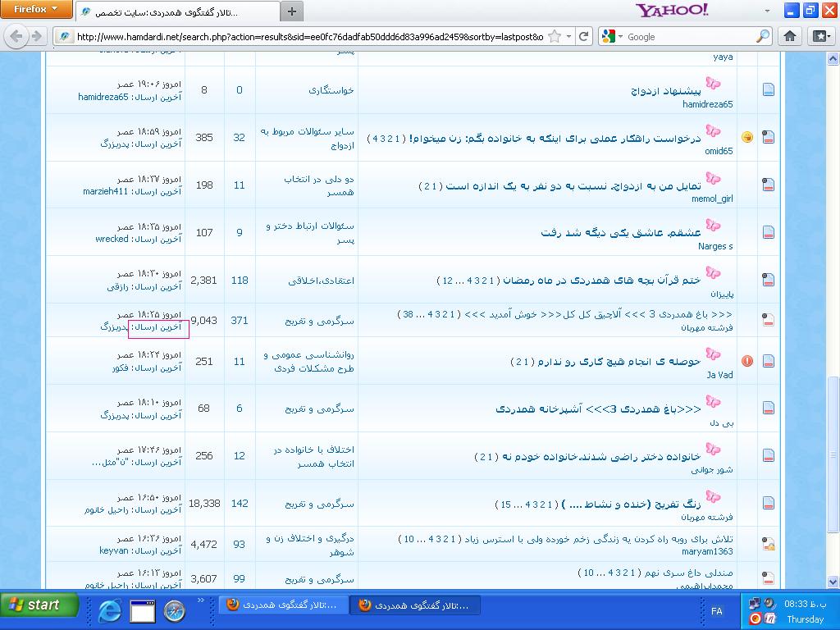
Task: Click the locked thread icon in maryam1363 row
Action: [x=769, y=545]
